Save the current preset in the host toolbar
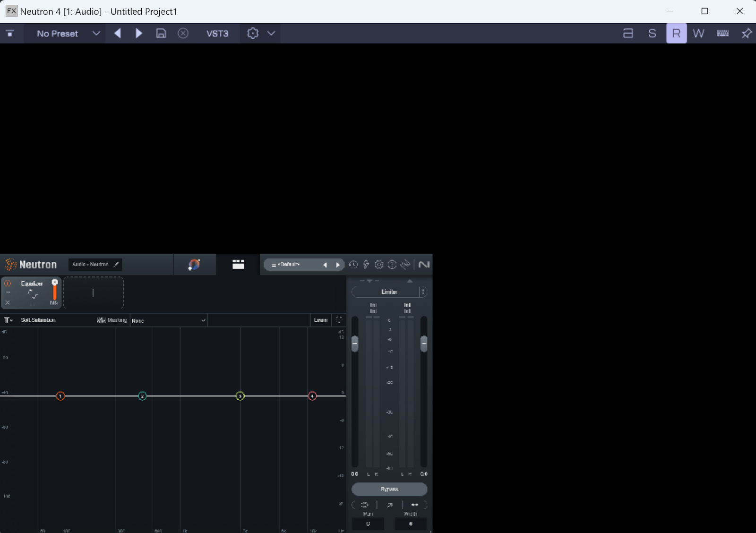 [161, 34]
